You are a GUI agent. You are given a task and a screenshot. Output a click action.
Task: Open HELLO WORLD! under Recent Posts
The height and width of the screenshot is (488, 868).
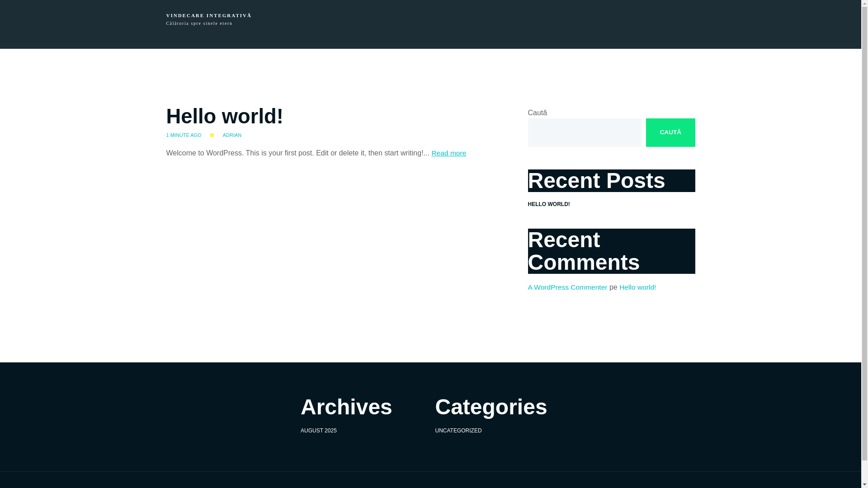pyautogui.click(x=549, y=204)
